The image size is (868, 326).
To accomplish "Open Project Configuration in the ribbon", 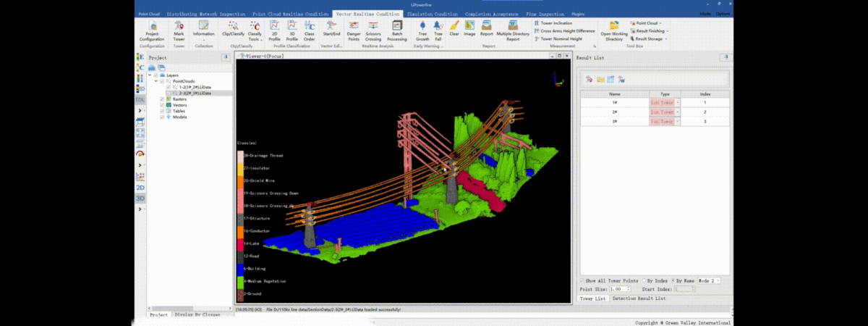I will coord(152,31).
